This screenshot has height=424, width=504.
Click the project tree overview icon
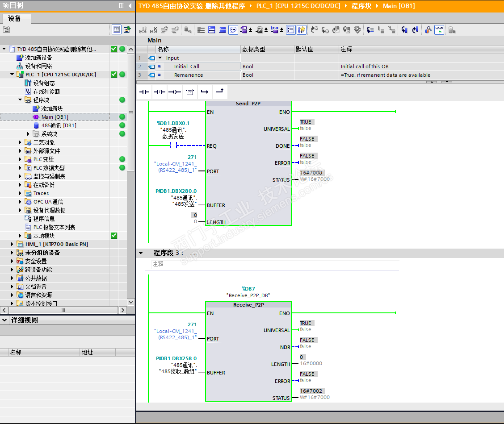point(127,29)
